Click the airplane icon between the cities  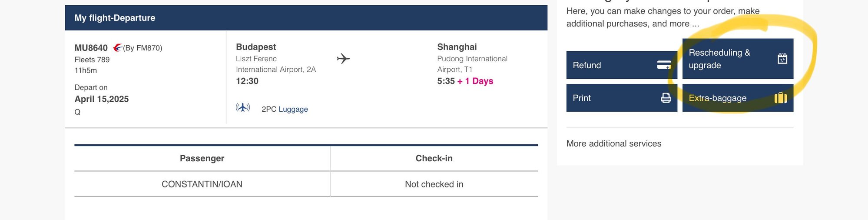tap(343, 58)
